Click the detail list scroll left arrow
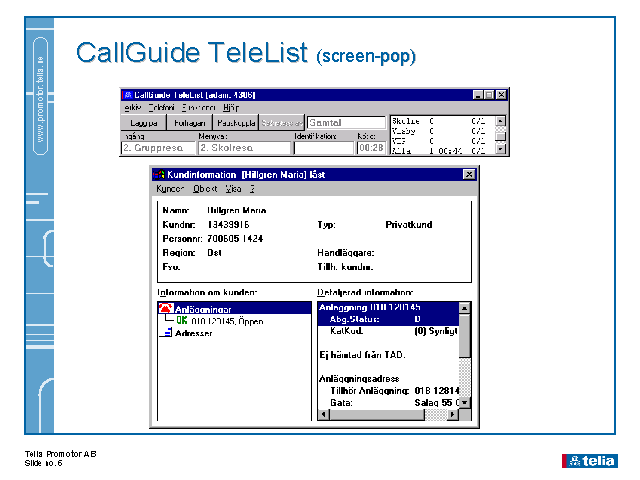The width and height of the screenshot is (640, 480). click(x=324, y=415)
